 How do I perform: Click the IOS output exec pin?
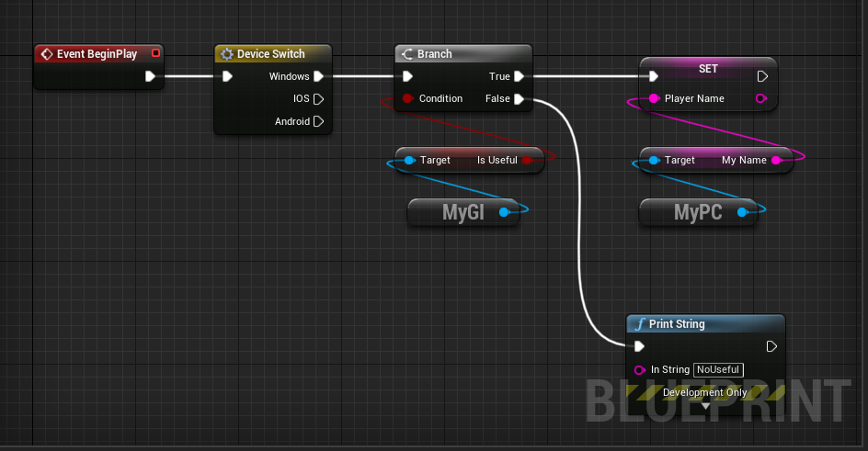(x=318, y=99)
